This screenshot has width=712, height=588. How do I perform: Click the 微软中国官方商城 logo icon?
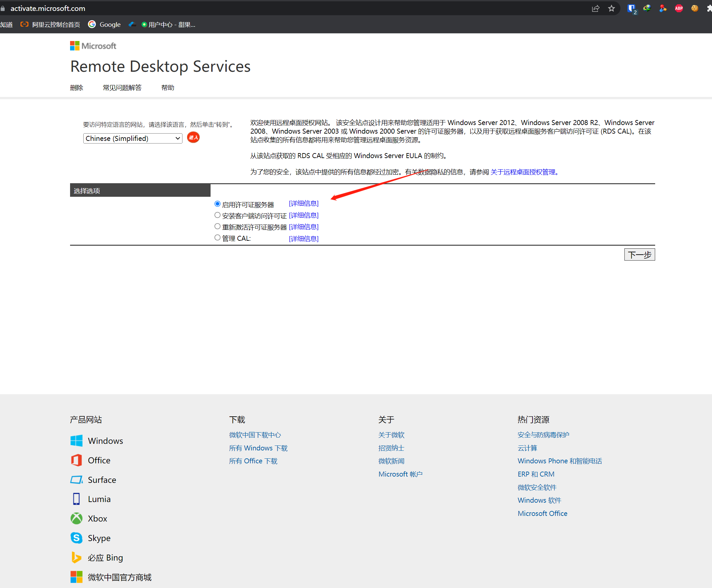point(76,577)
